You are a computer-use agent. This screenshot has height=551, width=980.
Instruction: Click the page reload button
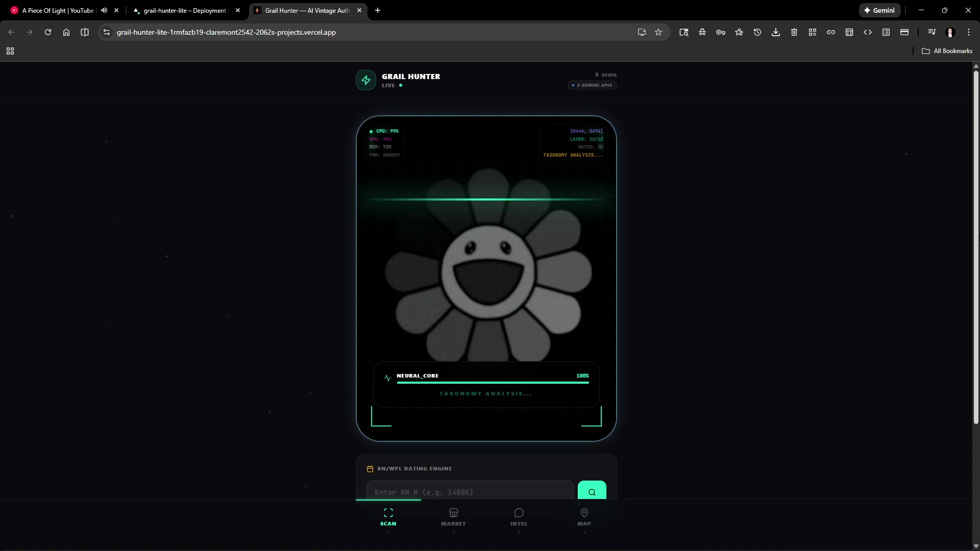[48, 32]
